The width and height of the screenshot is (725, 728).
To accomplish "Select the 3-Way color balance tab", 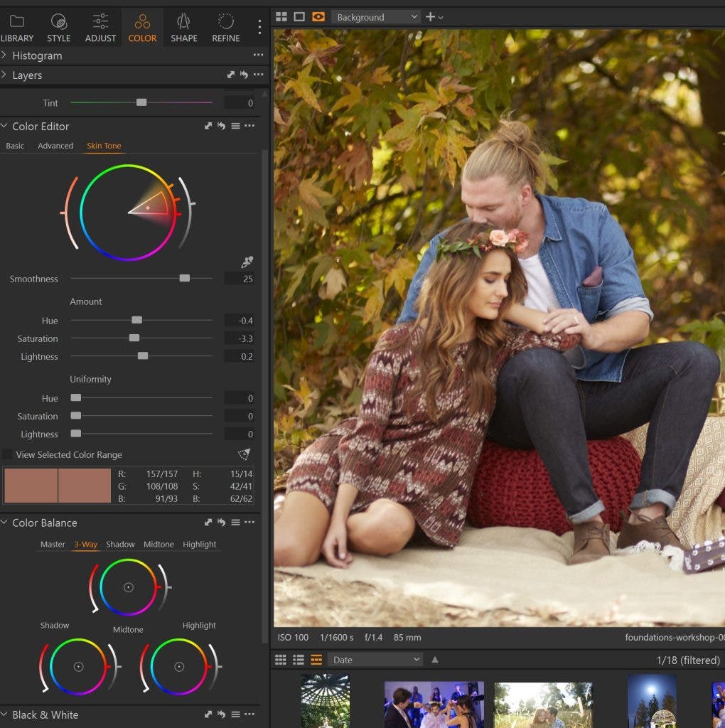I will click(86, 544).
